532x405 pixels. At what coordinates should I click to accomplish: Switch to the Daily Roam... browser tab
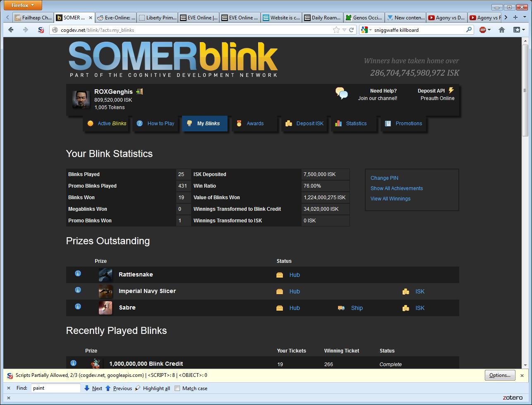(323, 17)
